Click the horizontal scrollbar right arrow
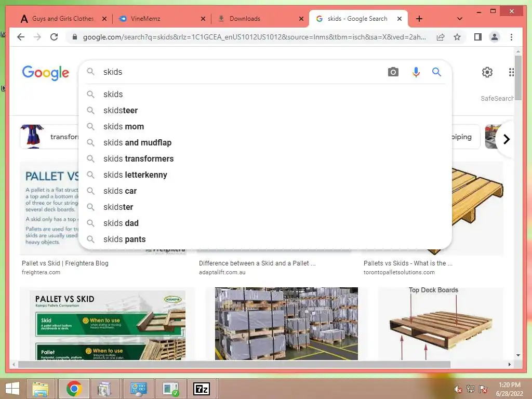This screenshot has height=399, width=532. [x=509, y=364]
